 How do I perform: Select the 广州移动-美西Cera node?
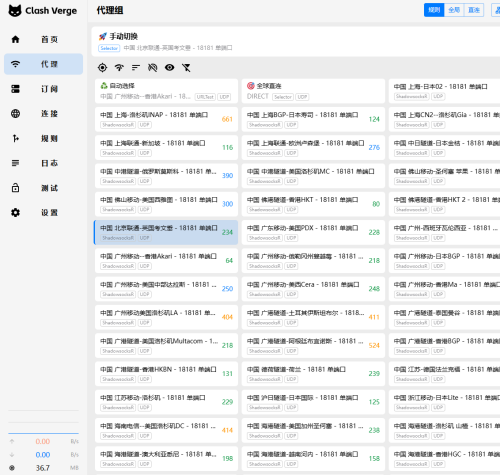tap(313, 289)
